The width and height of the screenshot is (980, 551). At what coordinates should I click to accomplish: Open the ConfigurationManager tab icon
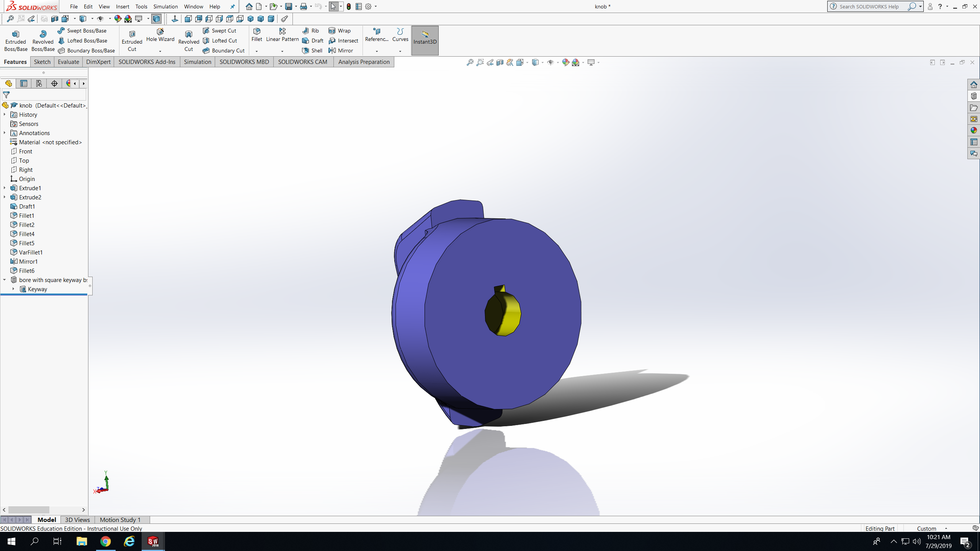click(39, 83)
